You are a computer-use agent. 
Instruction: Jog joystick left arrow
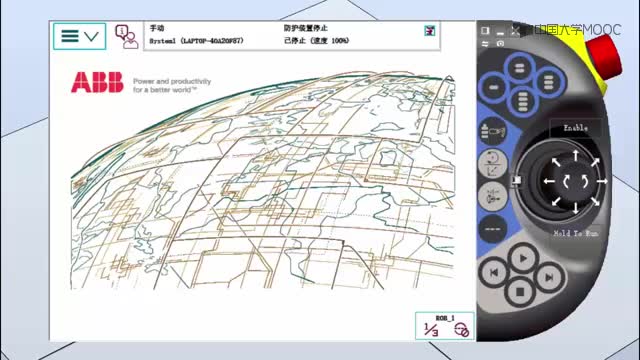point(549,181)
